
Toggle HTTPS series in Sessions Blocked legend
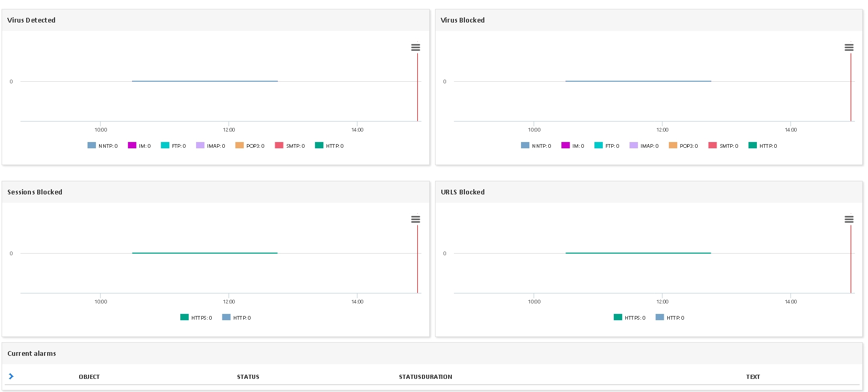pyautogui.click(x=197, y=318)
